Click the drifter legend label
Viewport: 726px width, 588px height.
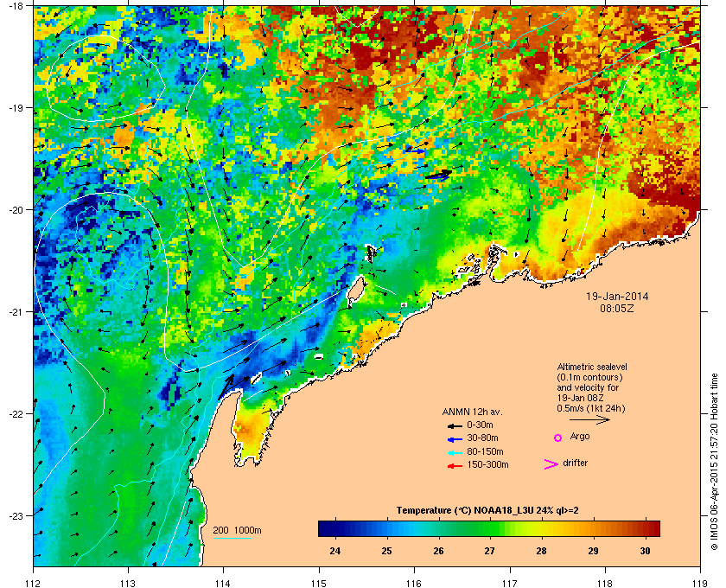pos(576,463)
